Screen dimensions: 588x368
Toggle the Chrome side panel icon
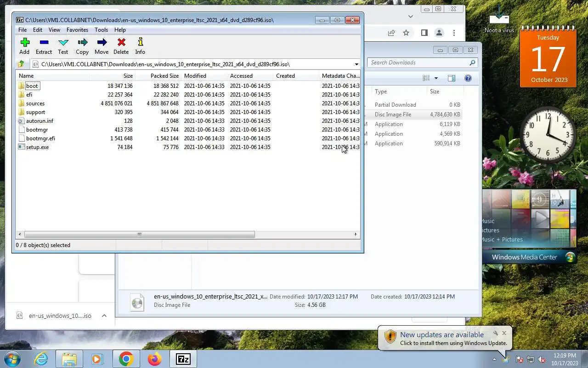(x=424, y=33)
